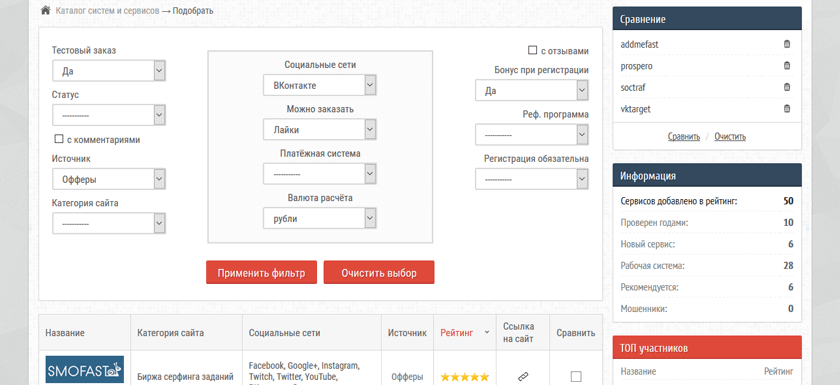840x385 pixels.
Task: Click 'Рабочая система' info row
Action: tap(707, 266)
